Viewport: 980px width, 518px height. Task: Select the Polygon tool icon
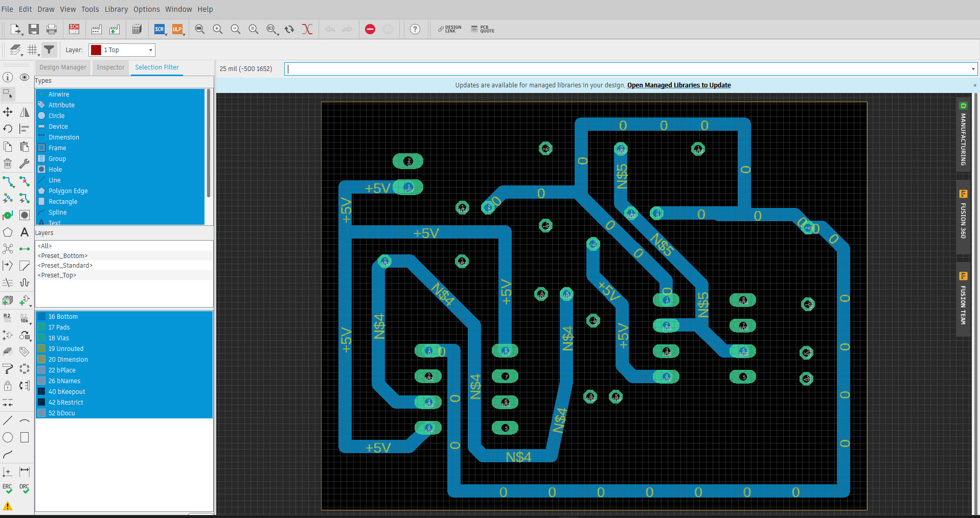click(8, 232)
